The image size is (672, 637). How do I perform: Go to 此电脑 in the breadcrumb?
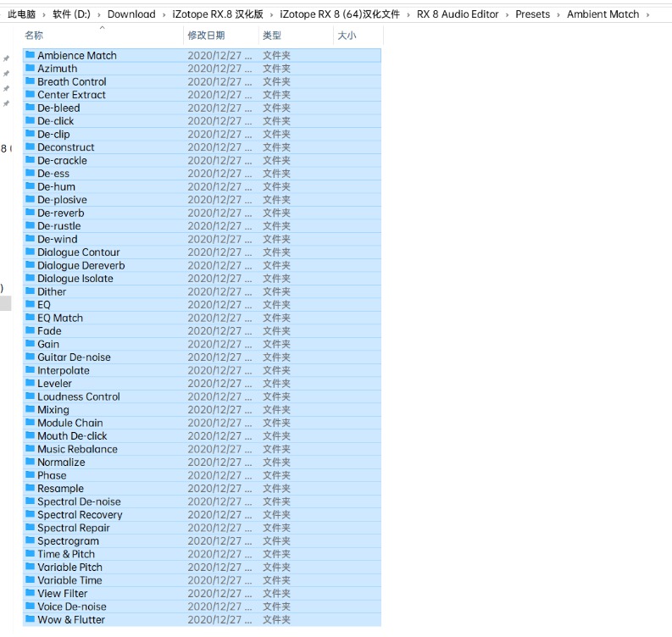click(21, 14)
